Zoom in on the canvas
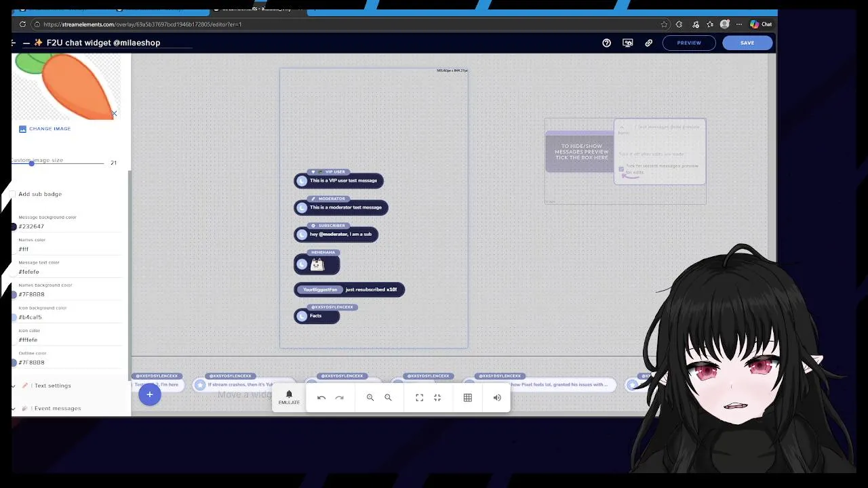This screenshot has height=488, width=868. 370,398
